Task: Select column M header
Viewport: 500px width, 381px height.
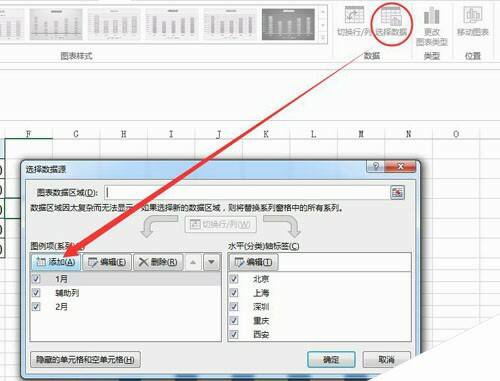Action: point(361,134)
